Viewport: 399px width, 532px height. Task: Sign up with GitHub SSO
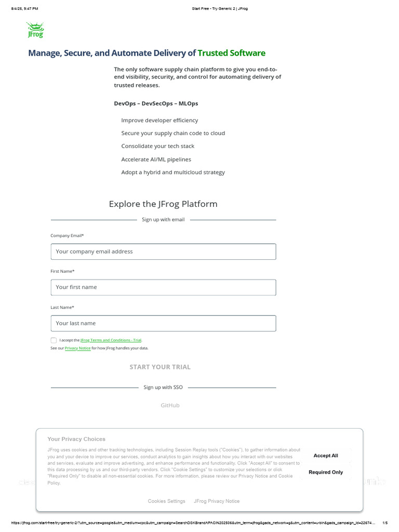point(170,405)
